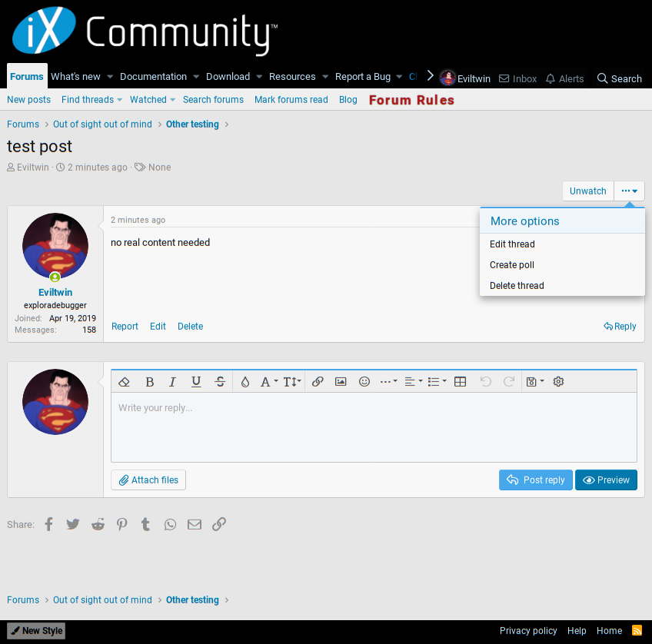Click the Undo icon in editor
This screenshot has height=644, width=652.
[485, 381]
